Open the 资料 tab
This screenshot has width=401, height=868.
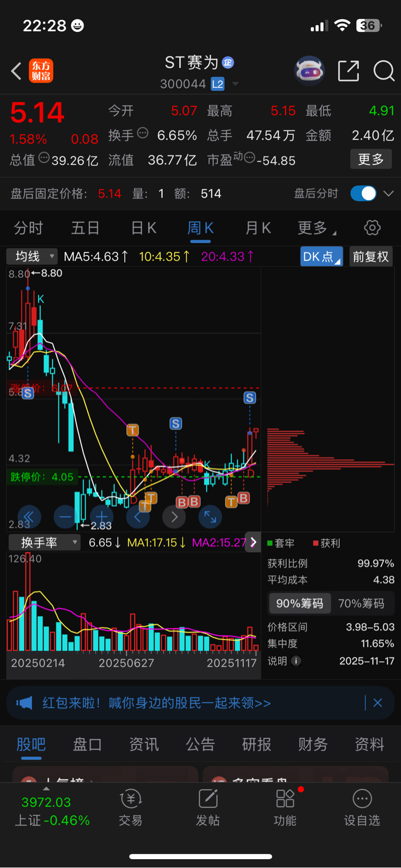tap(369, 744)
